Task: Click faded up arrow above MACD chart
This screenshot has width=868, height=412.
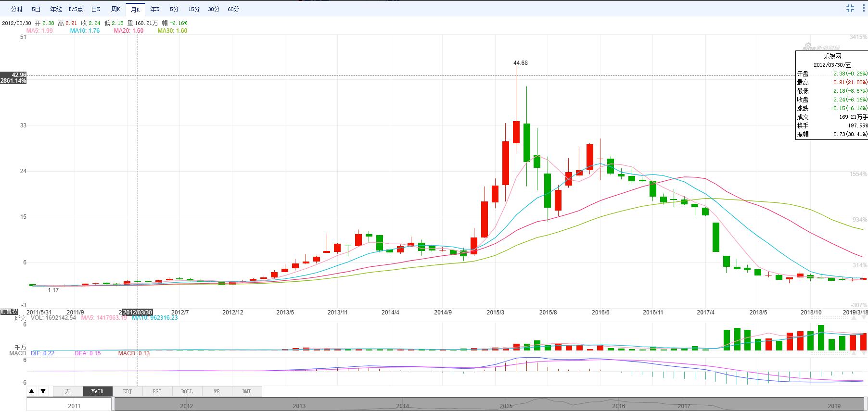Action: tap(854, 353)
